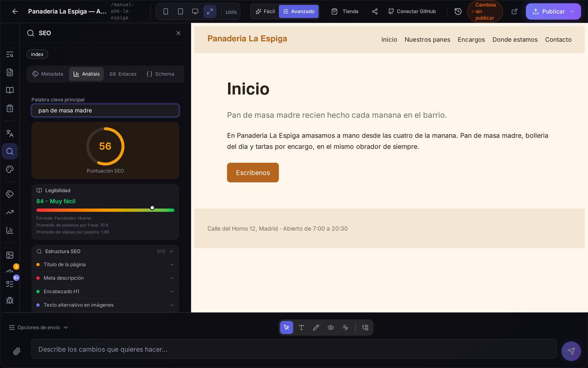The image size is (588, 368).
Task: Open the trending arrow icon in sidebar
Action: [10, 212]
